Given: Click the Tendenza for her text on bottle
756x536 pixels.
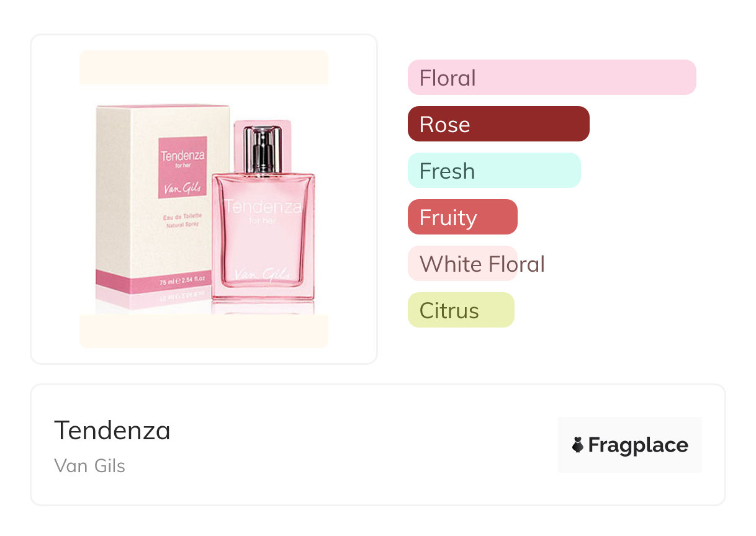Looking at the screenshot, I should coord(263,211).
